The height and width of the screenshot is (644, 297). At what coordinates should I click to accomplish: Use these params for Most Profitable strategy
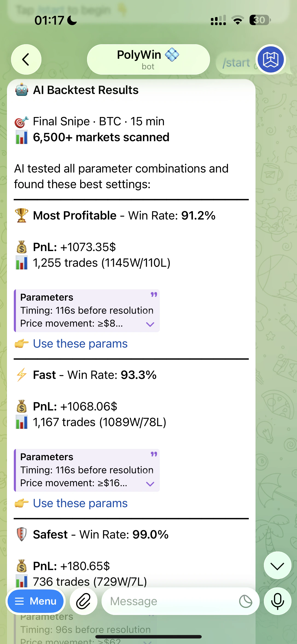(80, 343)
